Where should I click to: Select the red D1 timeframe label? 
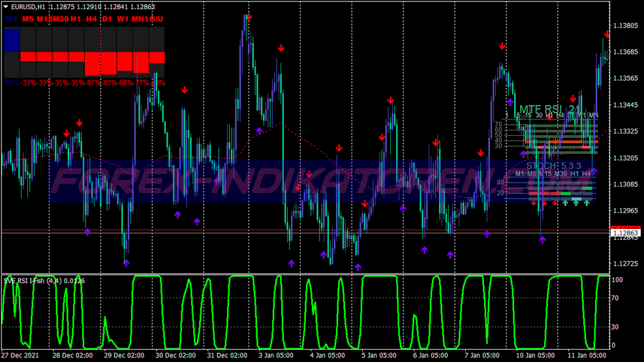coord(107,19)
